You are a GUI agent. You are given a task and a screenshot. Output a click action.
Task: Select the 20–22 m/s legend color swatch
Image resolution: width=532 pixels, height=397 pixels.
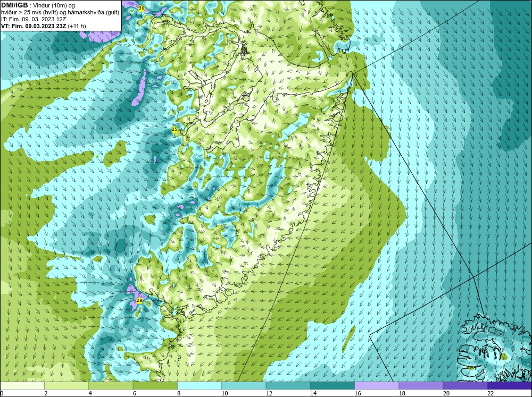coord(465,385)
